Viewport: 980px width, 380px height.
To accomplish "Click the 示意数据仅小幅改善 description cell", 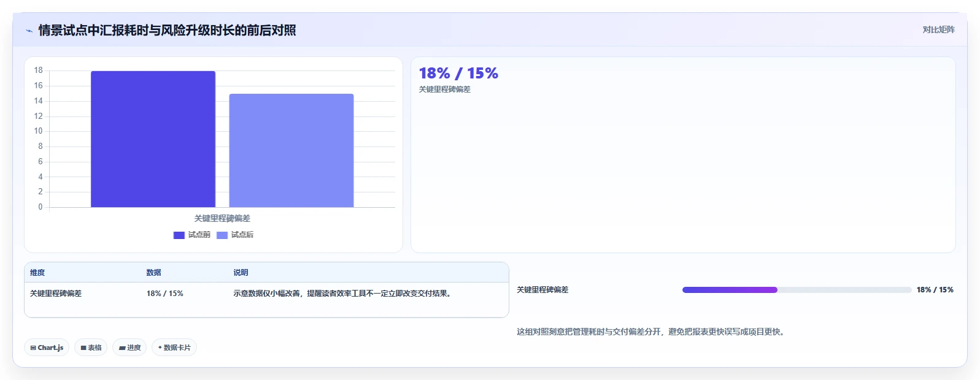I will click(x=344, y=294).
